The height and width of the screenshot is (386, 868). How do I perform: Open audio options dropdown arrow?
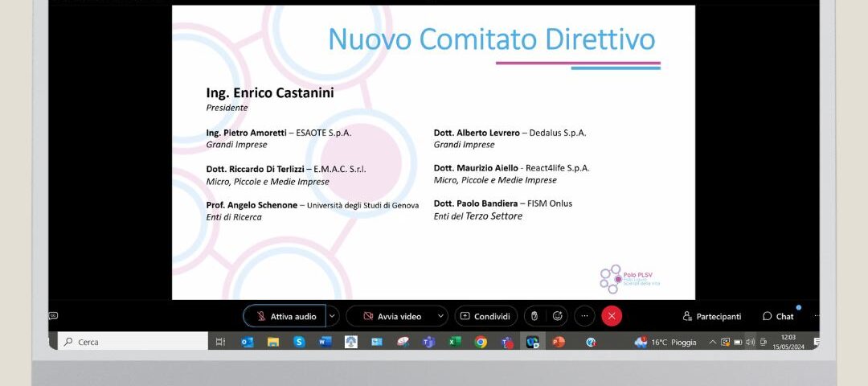pos(332,316)
